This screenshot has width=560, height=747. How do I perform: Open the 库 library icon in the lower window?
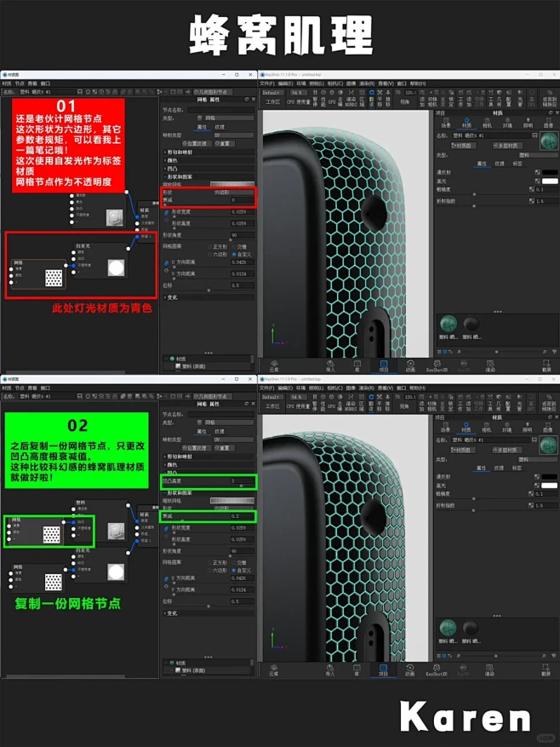356,669
